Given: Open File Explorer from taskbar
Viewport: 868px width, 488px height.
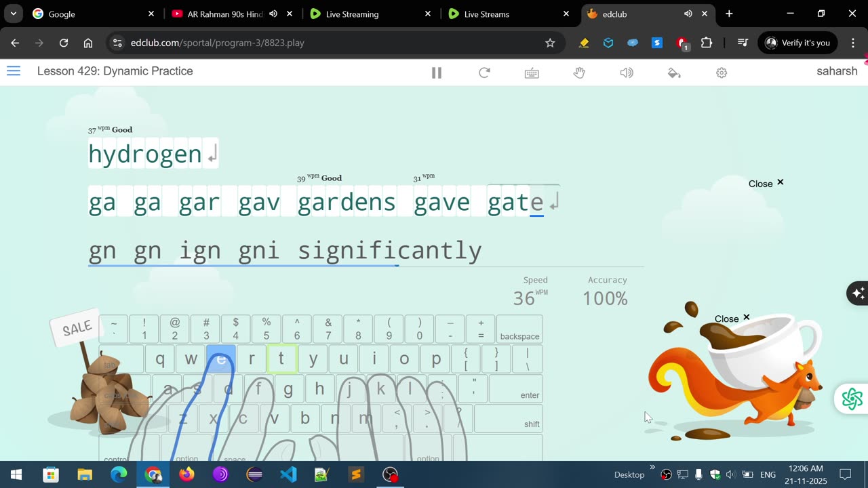Looking at the screenshot, I should point(85,474).
